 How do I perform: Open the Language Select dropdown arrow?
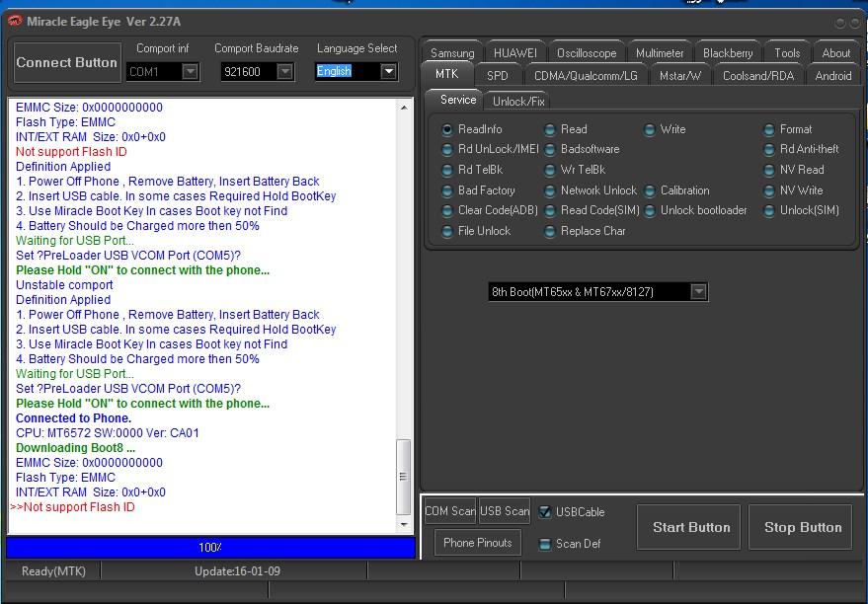[389, 71]
